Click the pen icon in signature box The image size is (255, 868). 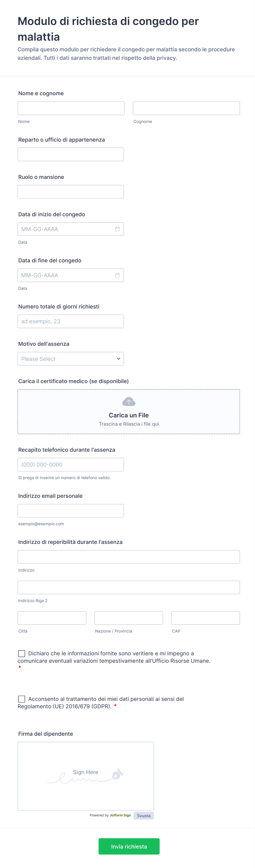tap(117, 774)
